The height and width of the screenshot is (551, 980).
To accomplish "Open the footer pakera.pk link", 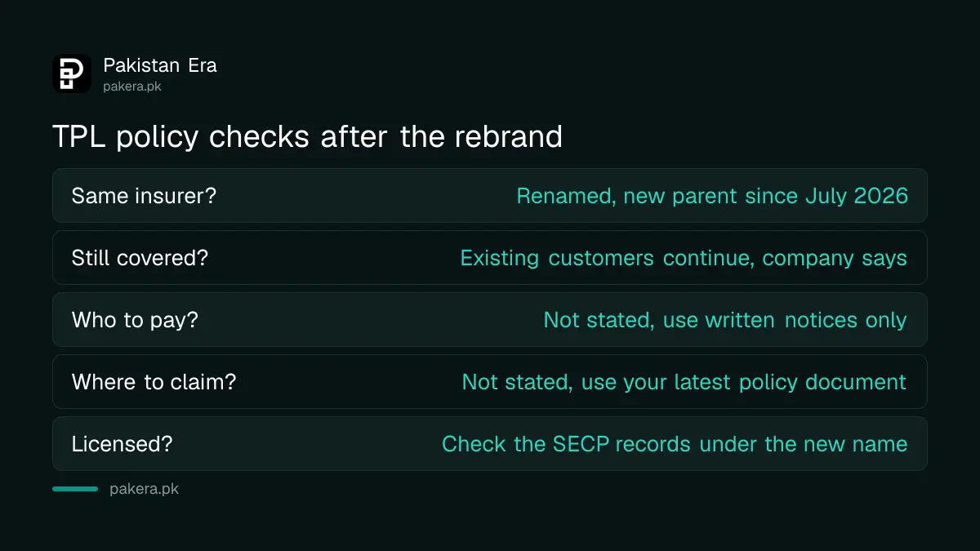I will [144, 489].
